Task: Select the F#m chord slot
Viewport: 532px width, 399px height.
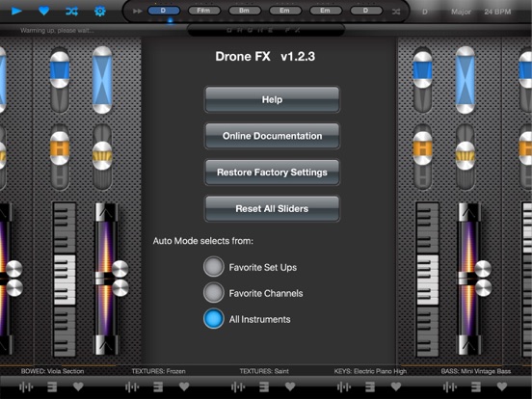Action: pyautogui.click(x=204, y=11)
